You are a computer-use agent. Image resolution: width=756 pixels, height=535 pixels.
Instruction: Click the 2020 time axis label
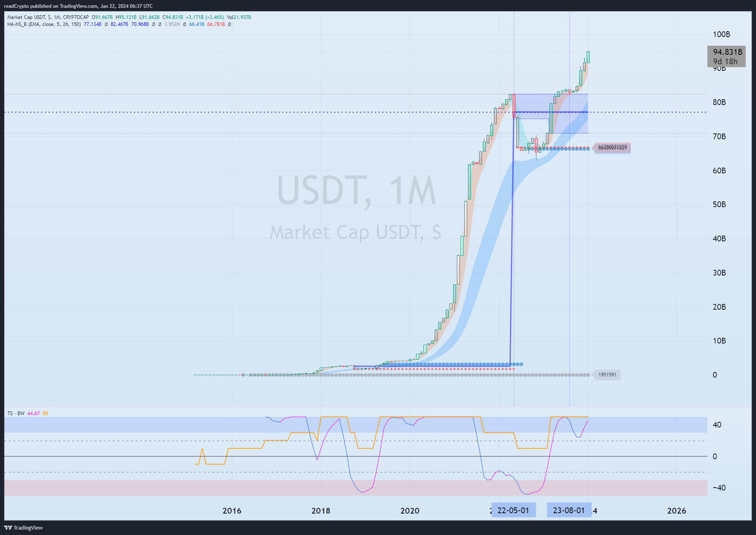[410, 511]
